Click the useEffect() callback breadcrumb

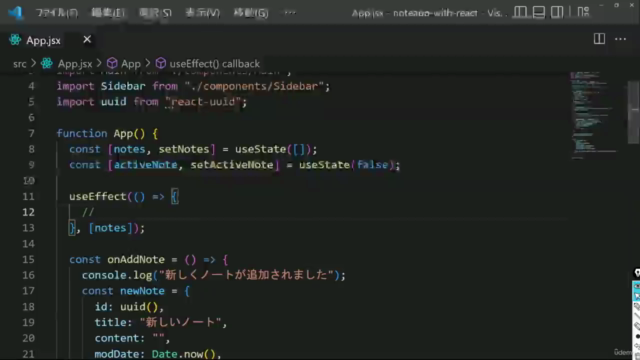tap(214, 64)
